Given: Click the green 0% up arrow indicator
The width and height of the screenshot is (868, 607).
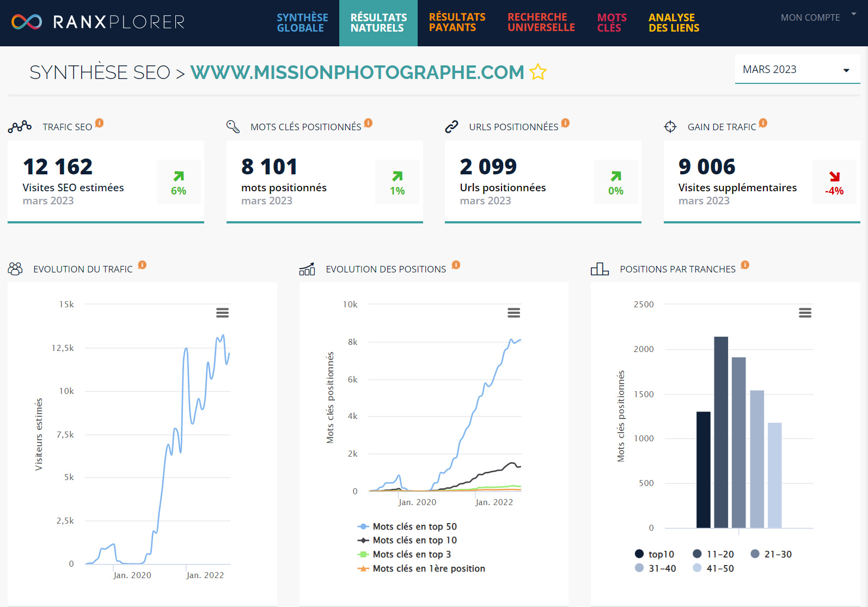Looking at the screenshot, I should point(616,183).
